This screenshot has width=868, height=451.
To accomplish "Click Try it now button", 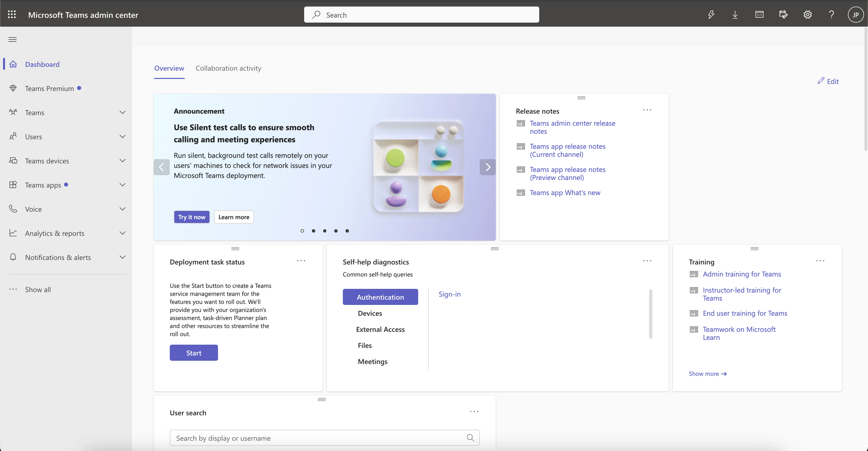I will [x=192, y=217].
